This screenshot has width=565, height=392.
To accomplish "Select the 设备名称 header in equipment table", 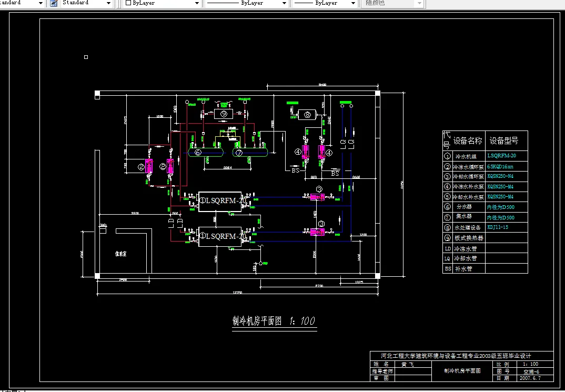I will (x=467, y=141).
